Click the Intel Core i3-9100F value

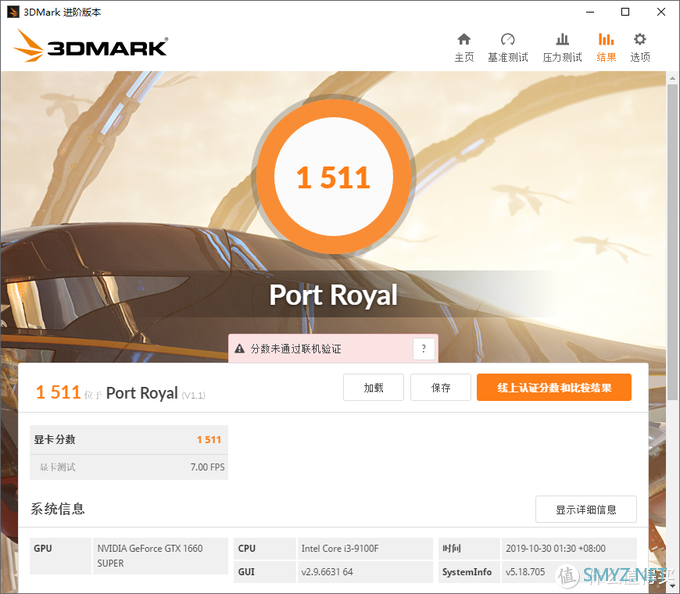(340, 548)
